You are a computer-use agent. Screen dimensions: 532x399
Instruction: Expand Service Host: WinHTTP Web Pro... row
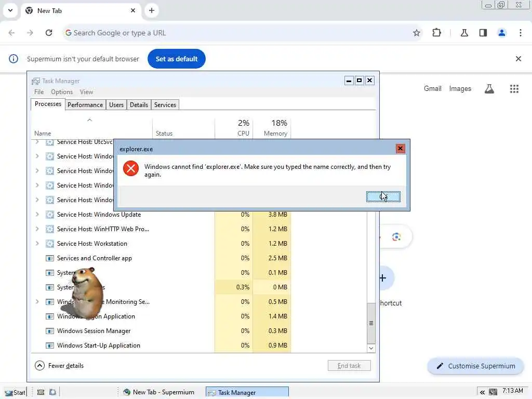point(37,229)
